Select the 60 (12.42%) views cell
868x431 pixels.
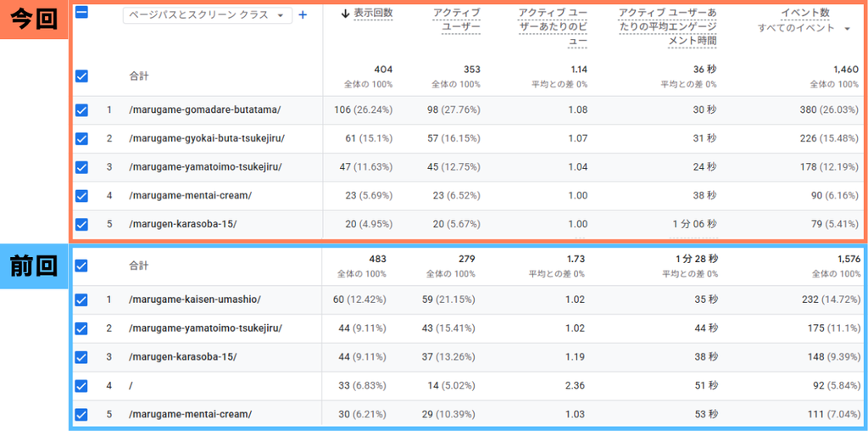(359, 299)
